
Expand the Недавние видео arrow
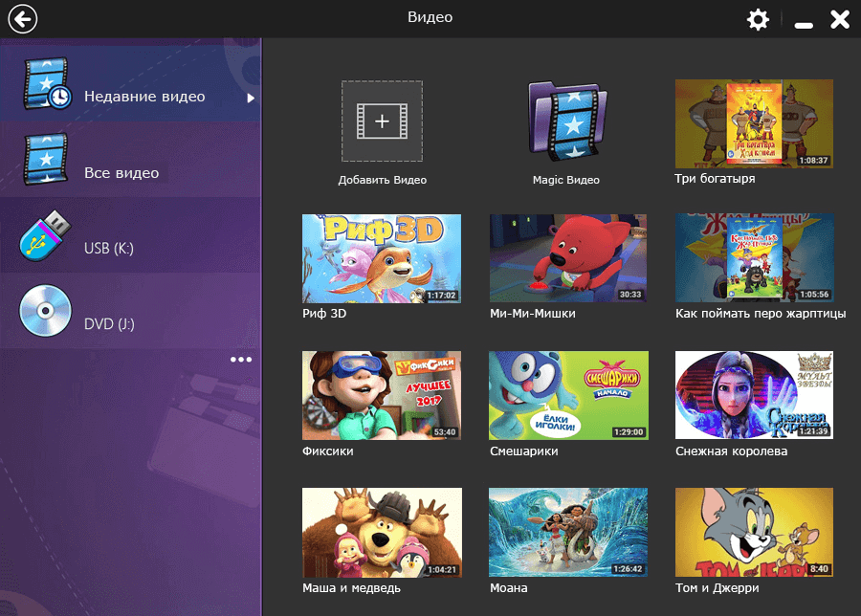(251, 98)
